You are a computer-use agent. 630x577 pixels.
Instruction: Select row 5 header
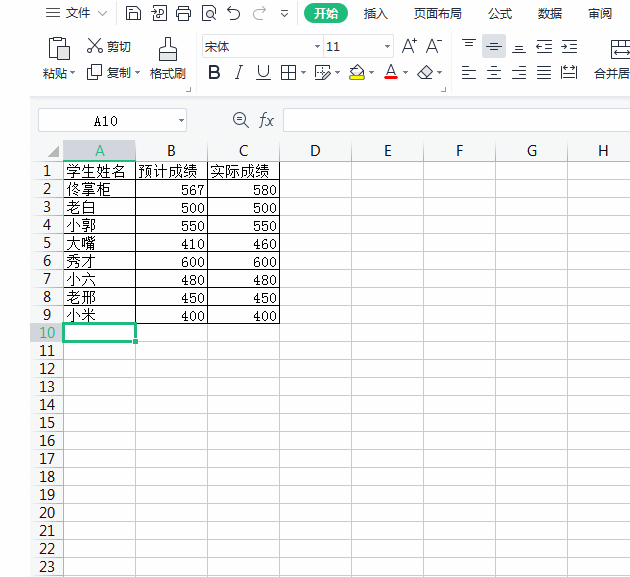coord(47,243)
